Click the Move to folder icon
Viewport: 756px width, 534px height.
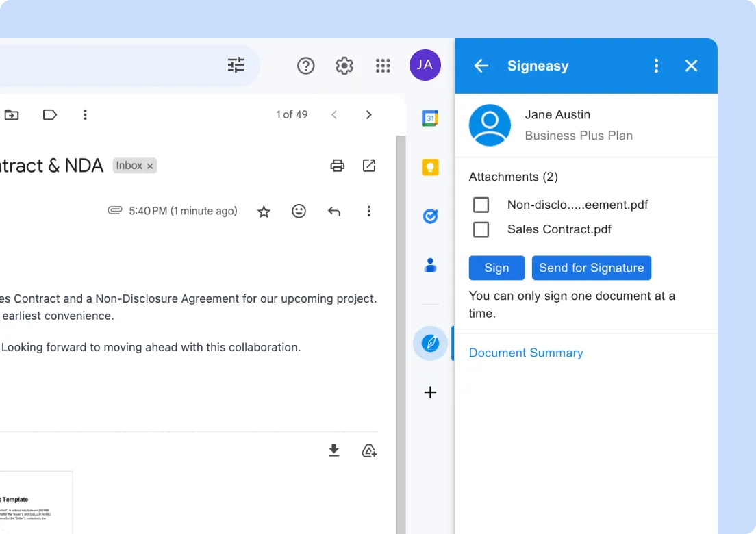coord(12,115)
